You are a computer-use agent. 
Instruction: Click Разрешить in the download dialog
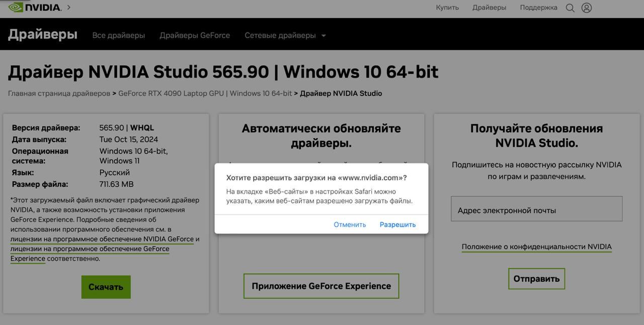(397, 225)
